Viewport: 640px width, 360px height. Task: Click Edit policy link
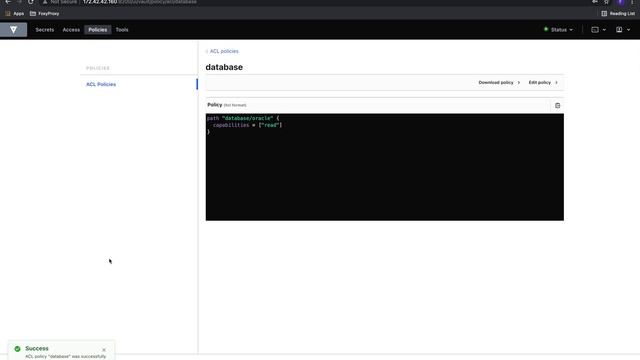(x=543, y=82)
